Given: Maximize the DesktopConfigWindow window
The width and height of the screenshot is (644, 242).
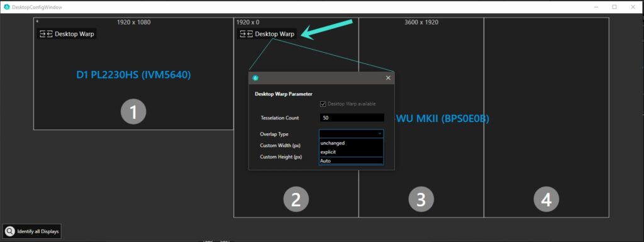Looking at the screenshot, I should coord(614,7).
